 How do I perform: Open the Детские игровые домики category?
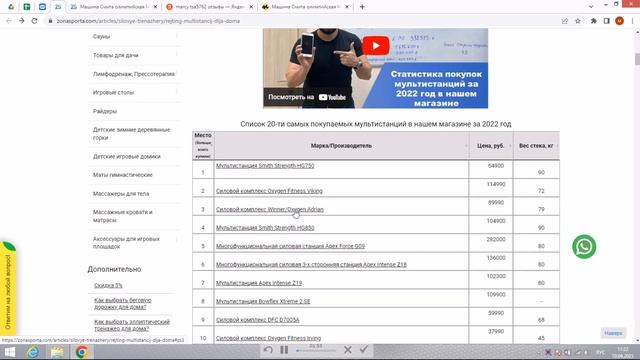pyautogui.click(x=127, y=156)
